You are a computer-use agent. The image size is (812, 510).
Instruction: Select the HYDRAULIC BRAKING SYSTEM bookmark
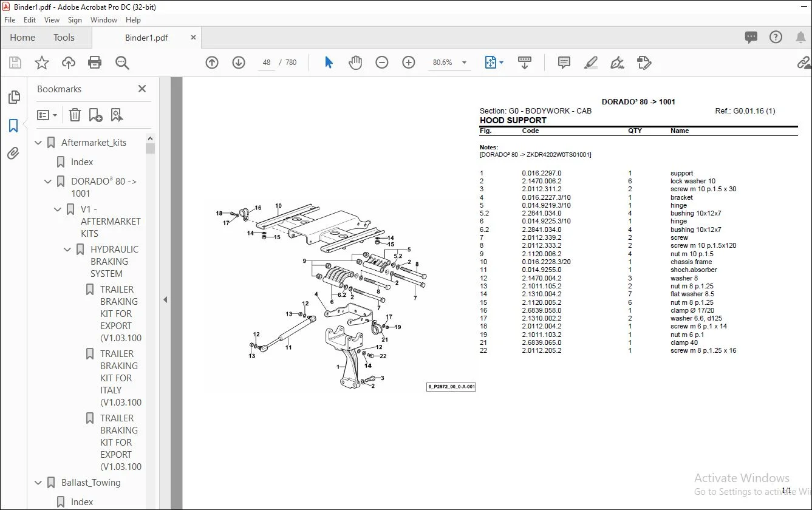[x=115, y=262]
